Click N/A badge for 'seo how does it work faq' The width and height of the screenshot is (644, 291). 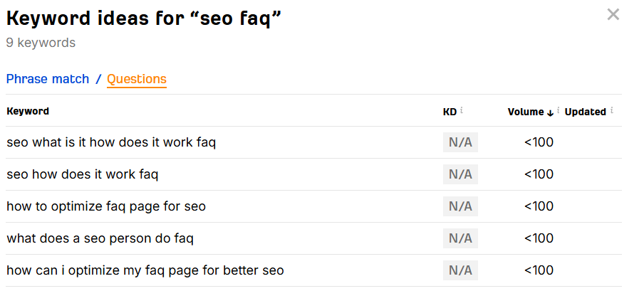pos(460,174)
